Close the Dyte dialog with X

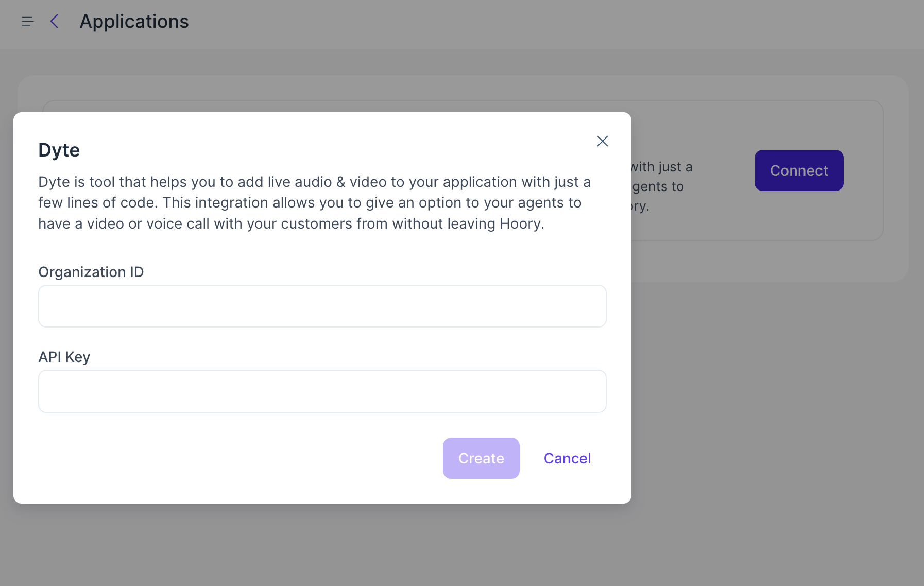tap(603, 141)
